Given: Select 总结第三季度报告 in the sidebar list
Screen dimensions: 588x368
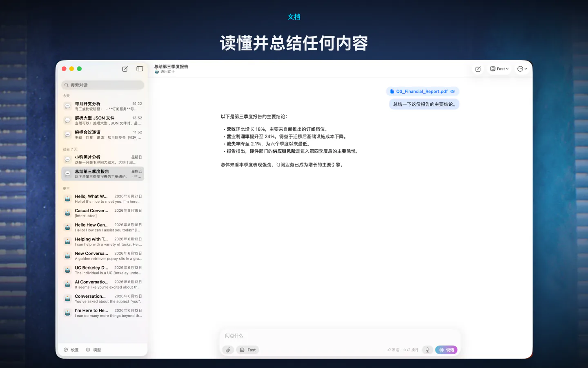Looking at the screenshot, I should (102, 174).
